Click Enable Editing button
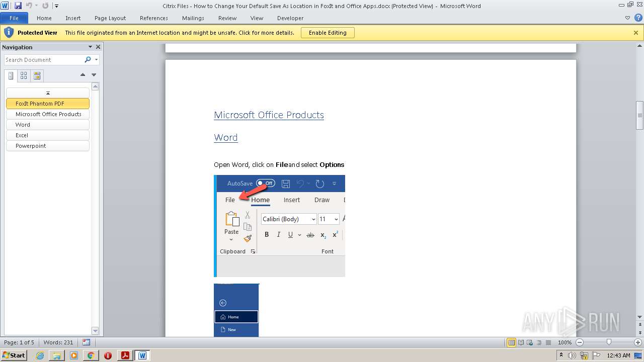Screen dimensions: 644x362 click(328, 33)
